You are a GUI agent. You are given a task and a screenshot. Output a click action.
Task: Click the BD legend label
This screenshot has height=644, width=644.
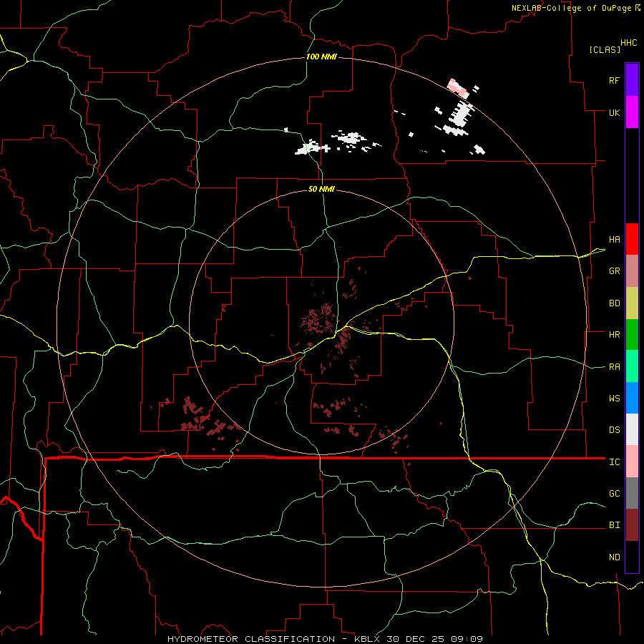[614, 303]
